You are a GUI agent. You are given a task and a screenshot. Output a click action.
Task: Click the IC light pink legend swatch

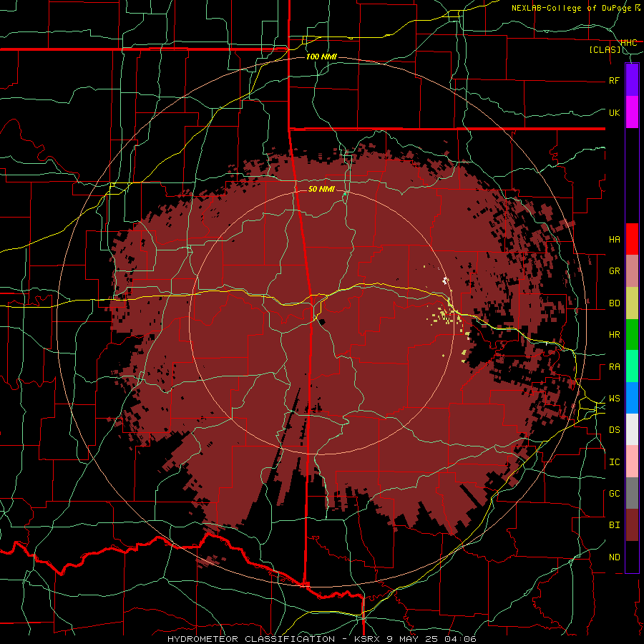632,462
